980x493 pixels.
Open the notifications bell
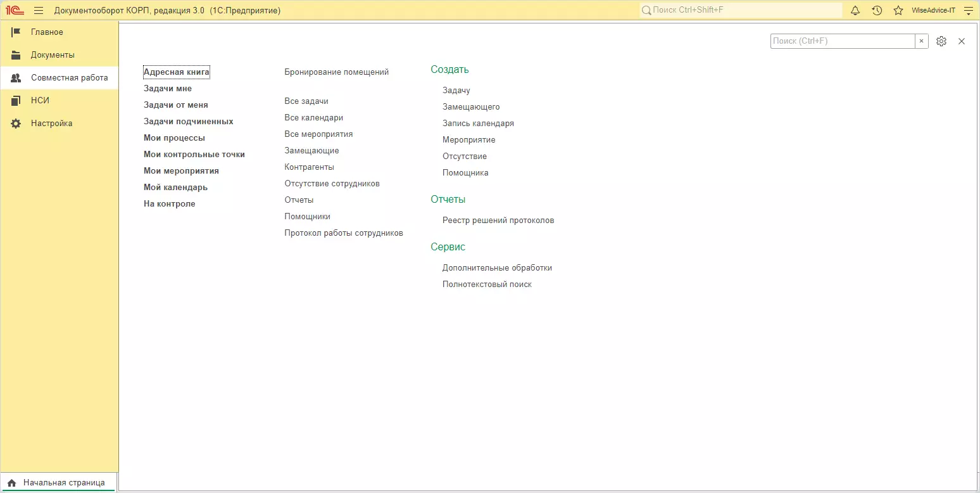coord(855,10)
